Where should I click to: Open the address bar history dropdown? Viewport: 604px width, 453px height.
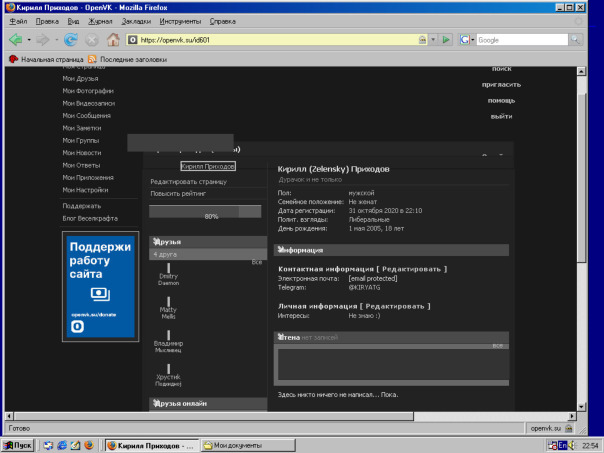click(432, 40)
